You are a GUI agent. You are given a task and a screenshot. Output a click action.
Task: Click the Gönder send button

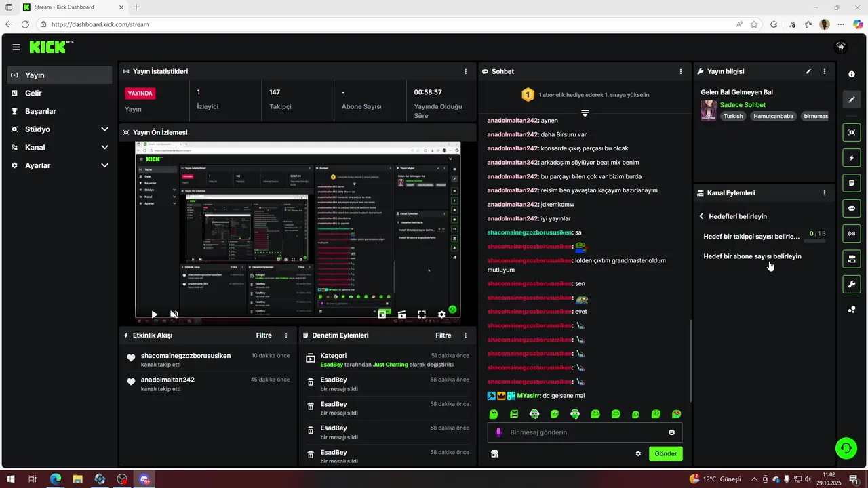click(665, 453)
